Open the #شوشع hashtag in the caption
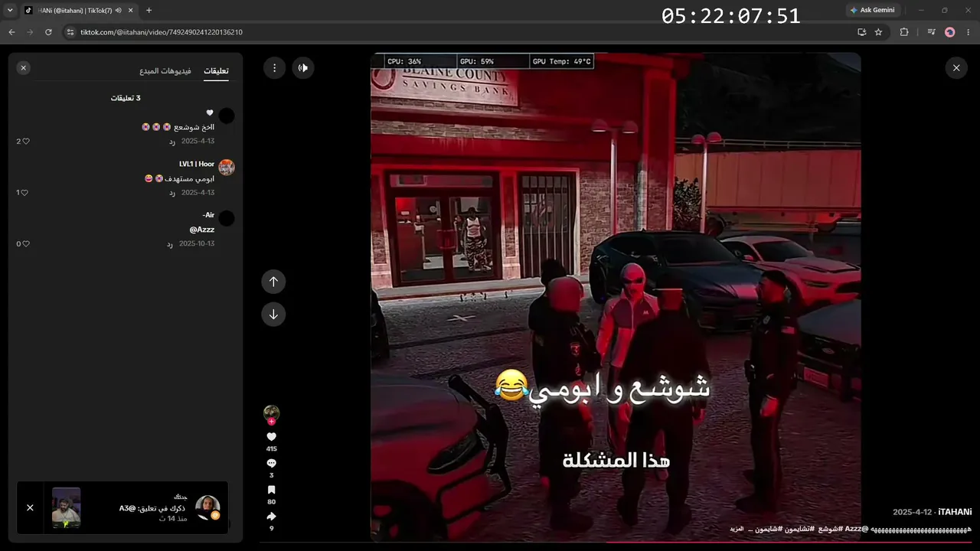The image size is (980, 551). pyautogui.click(x=830, y=530)
